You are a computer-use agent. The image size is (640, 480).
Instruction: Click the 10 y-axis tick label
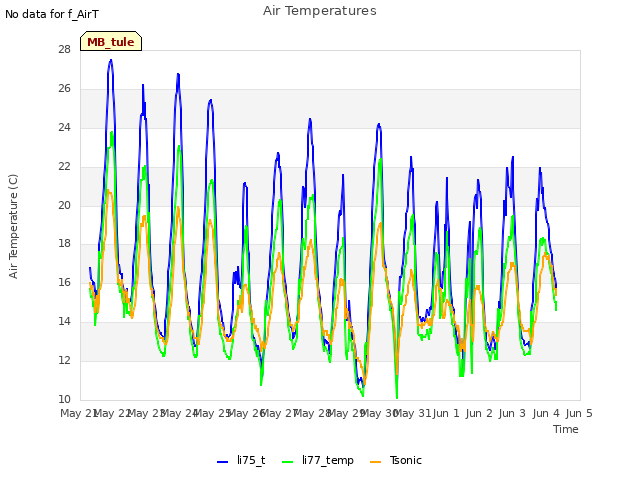64,399
